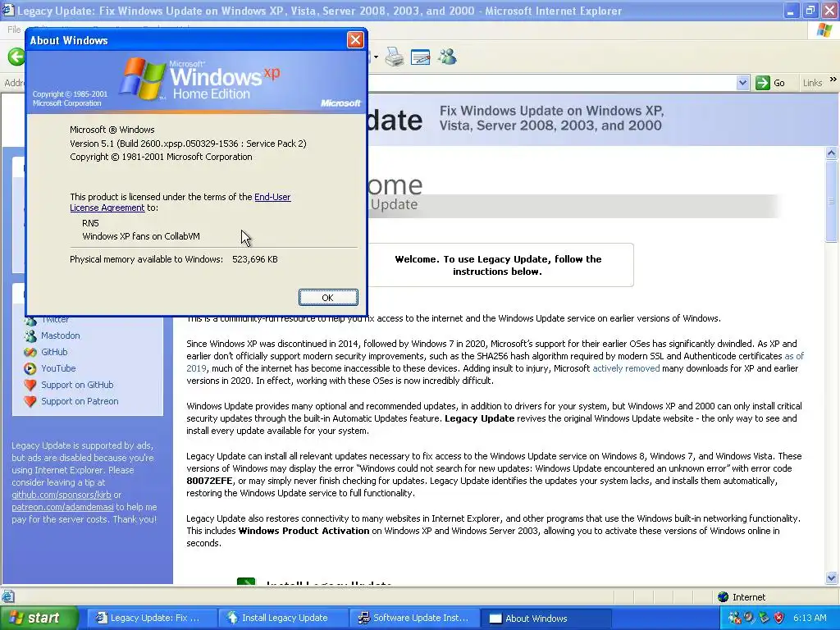Open the Mail dropdown arrow in IE toolbar
This screenshot has height=630, width=840.
click(376, 57)
